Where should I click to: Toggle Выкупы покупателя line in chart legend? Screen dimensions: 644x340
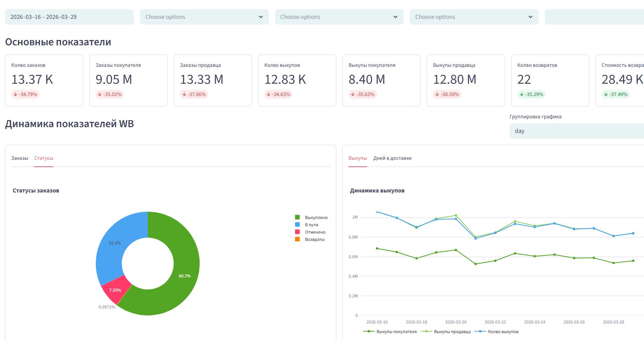pos(390,332)
